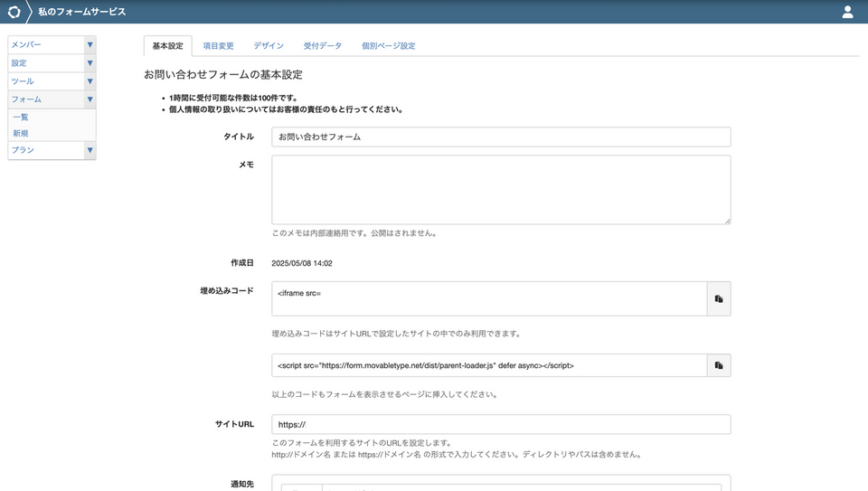Collapse the フォーム sidebar menu arrow
The width and height of the screenshot is (868, 491).
[90, 99]
